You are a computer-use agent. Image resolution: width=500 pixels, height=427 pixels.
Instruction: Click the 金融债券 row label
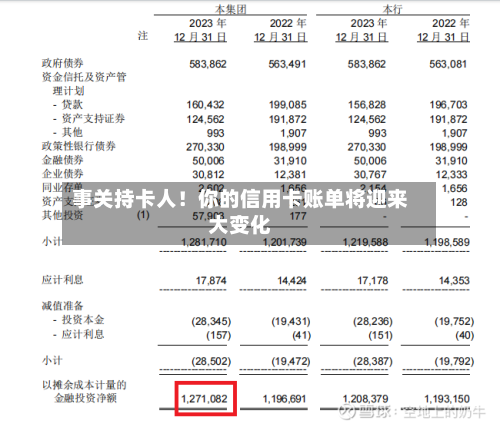63,160
